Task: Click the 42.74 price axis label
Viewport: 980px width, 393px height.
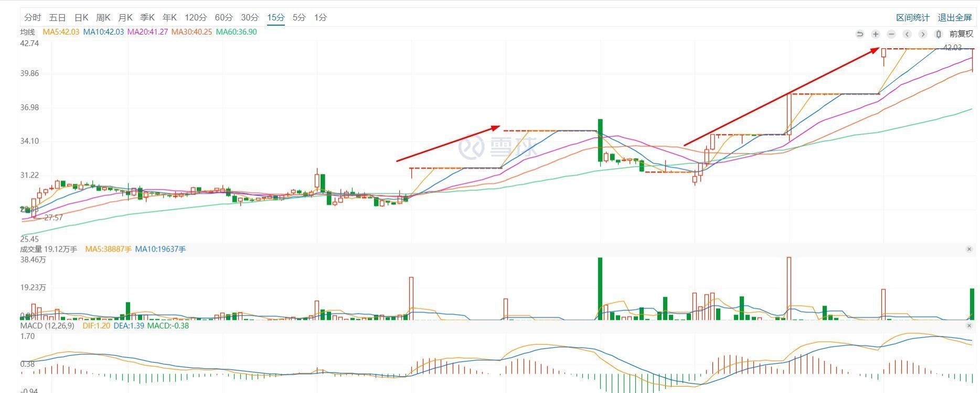Action: coord(30,43)
